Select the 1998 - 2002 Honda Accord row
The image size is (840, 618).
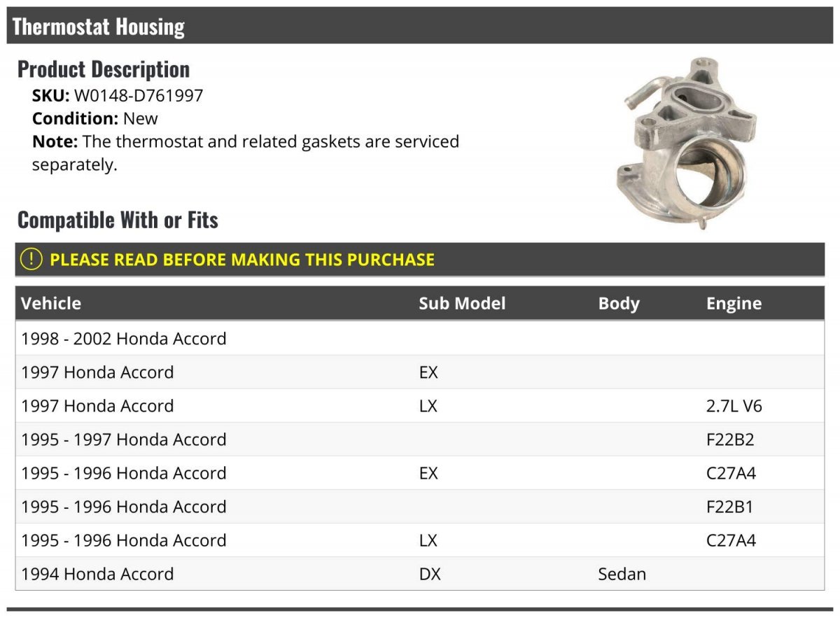tap(420, 339)
